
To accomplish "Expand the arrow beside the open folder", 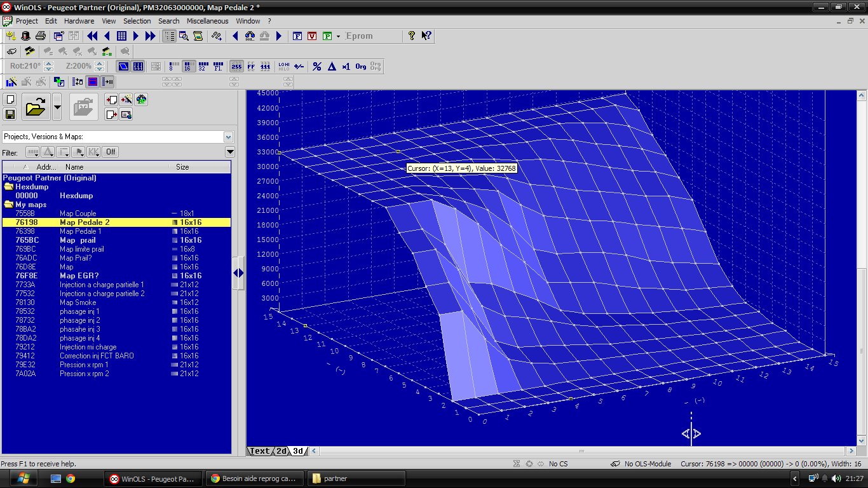I will click(57, 107).
